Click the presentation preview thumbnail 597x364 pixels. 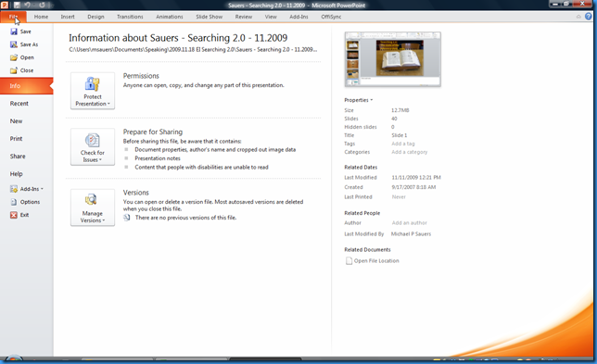392,59
